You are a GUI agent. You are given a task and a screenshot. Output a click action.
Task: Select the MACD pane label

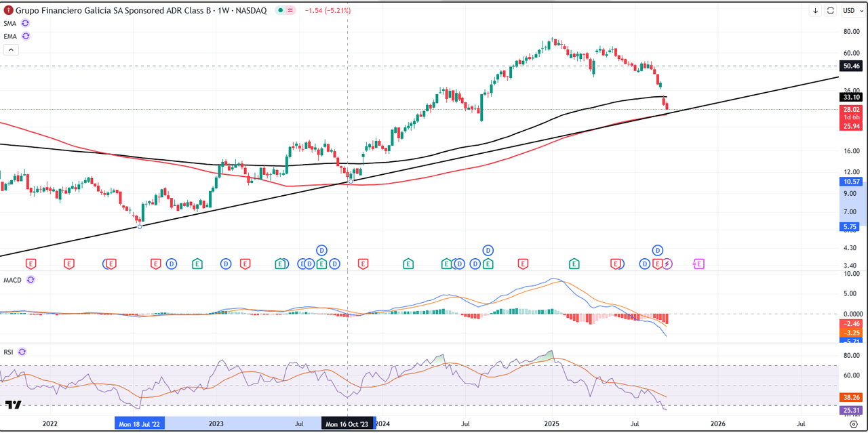point(13,279)
